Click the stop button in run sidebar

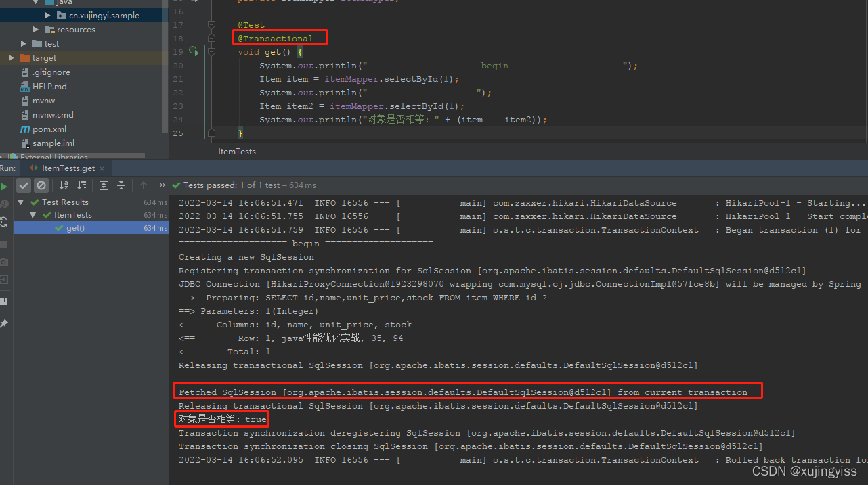click(x=3, y=244)
